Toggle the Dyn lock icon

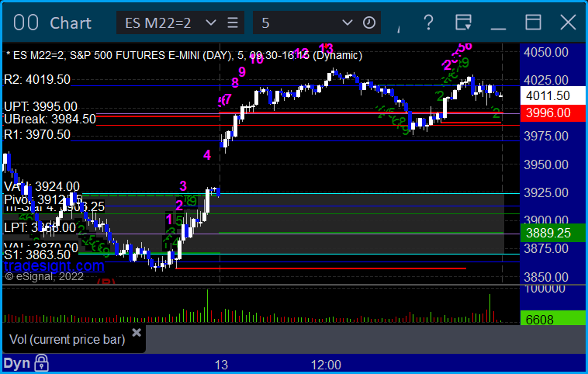41,362
